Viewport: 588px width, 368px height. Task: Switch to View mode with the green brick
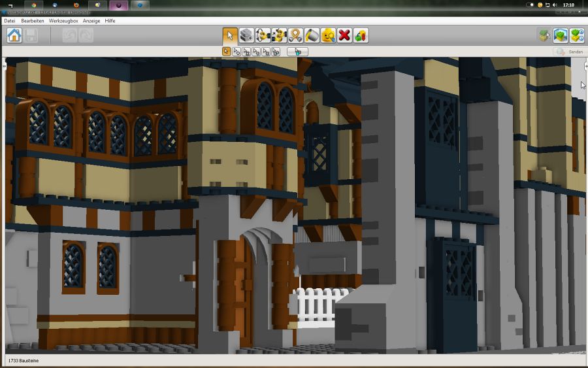[561, 35]
